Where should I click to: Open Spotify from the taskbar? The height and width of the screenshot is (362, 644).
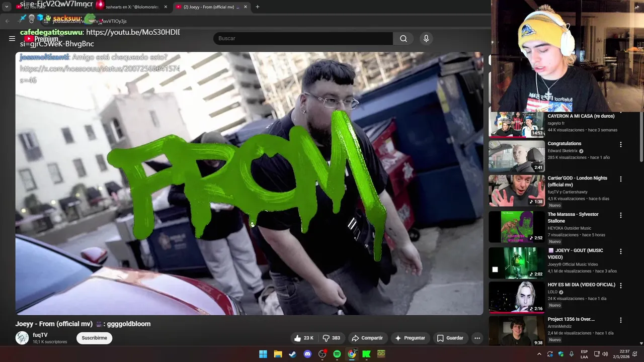pyautogui.click(x=337, y=354)
